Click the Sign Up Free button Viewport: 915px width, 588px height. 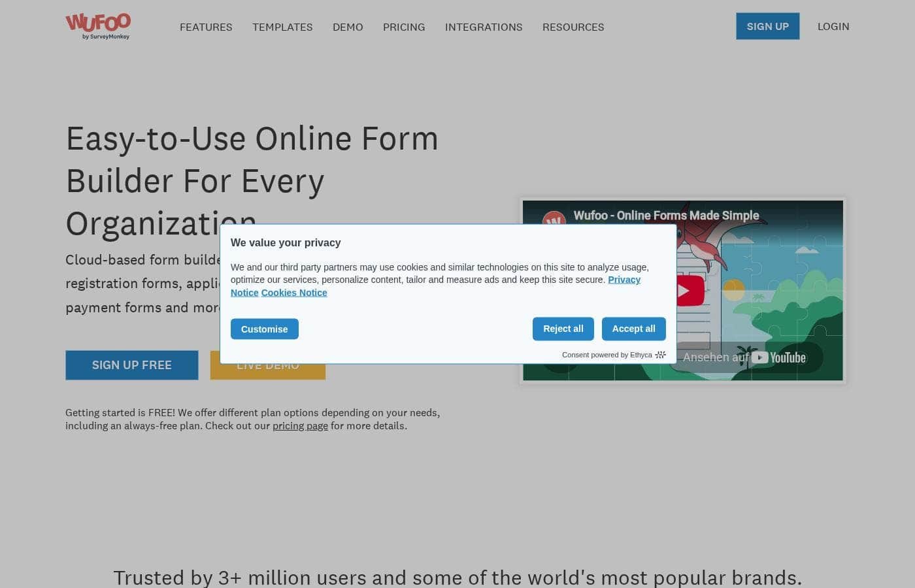click(x=132, y=365)
